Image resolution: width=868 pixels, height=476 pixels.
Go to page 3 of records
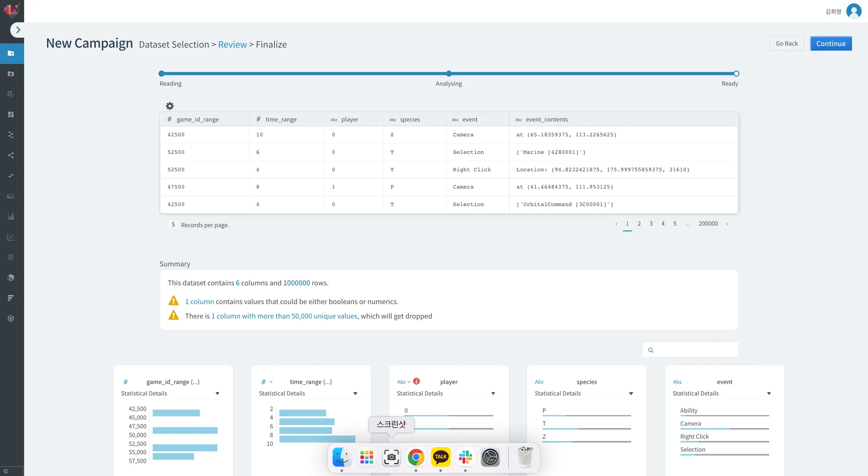[x=651, y=224]
